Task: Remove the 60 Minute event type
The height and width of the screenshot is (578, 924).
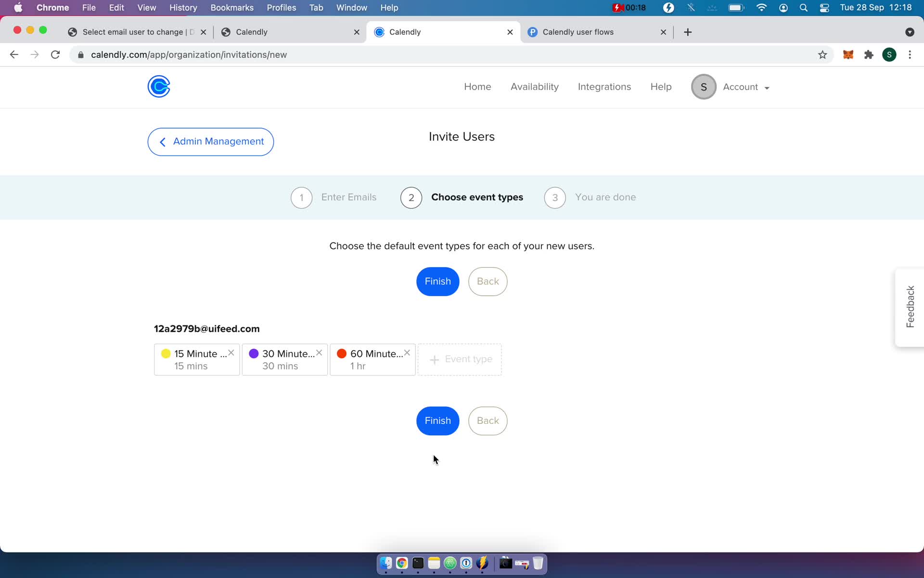Action: (x=407, y=352)
